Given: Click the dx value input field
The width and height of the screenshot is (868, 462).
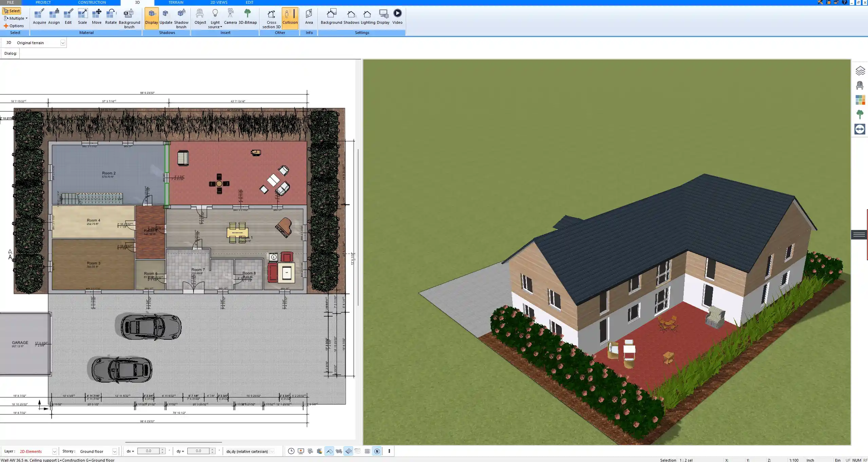Looking at the screenshot, I should tap(148, 451).
